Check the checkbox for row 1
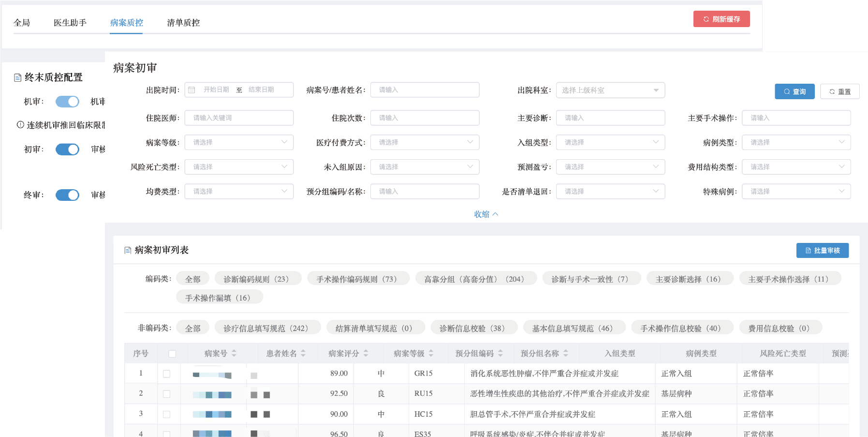 pos(167,374)
